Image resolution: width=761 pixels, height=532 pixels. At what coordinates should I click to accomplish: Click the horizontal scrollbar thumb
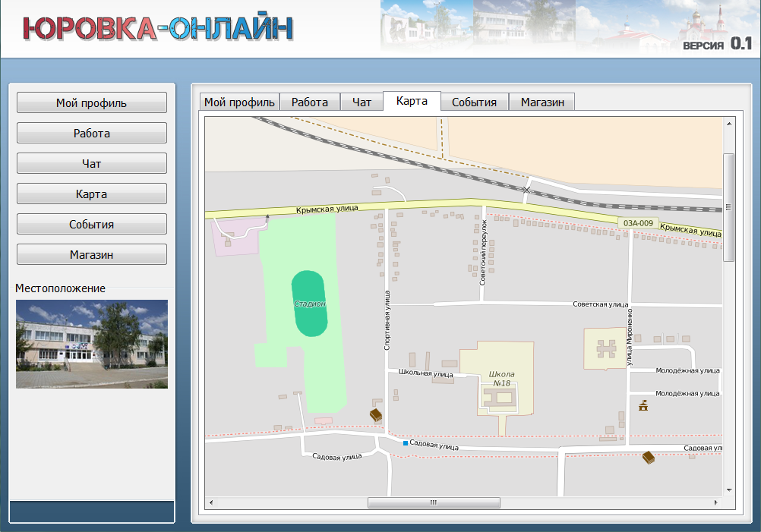click(434, 502)
